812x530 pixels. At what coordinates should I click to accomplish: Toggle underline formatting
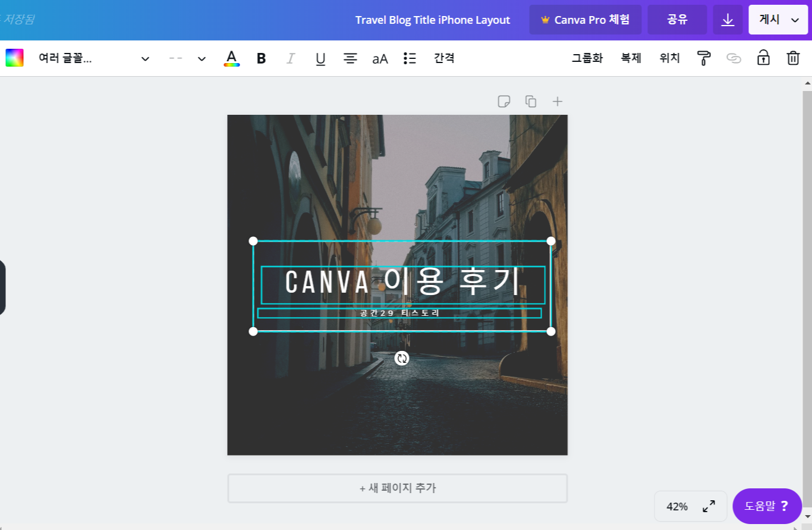pos(320,58)
